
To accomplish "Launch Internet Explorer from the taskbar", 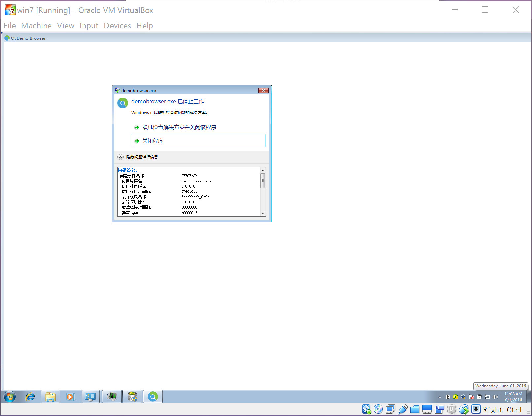I will pos(30,397).
